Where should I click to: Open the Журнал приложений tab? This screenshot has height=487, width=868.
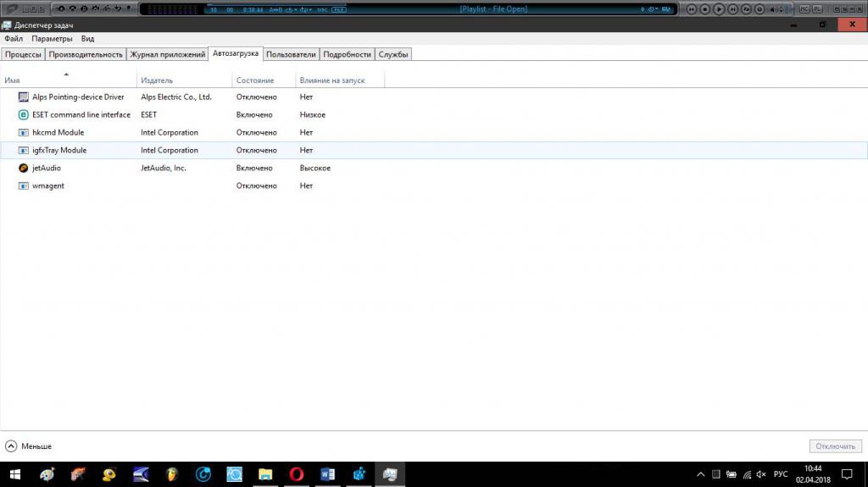pyautogui.click(x=168, y=54)
